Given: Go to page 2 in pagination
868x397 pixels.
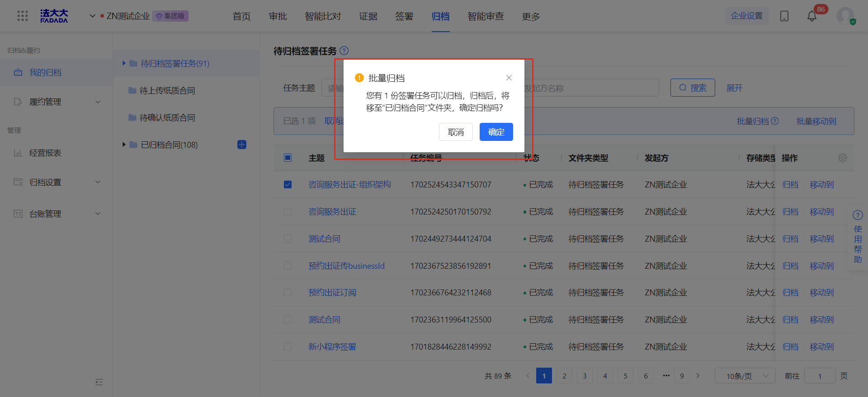Looking at the screenshot, I should point(564,376).
